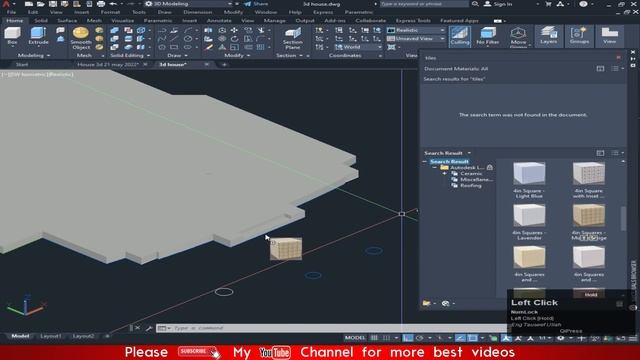This screenshot has height=360, width=640.
Task: Expand the Modeling panel
Action: coord(34,56)
